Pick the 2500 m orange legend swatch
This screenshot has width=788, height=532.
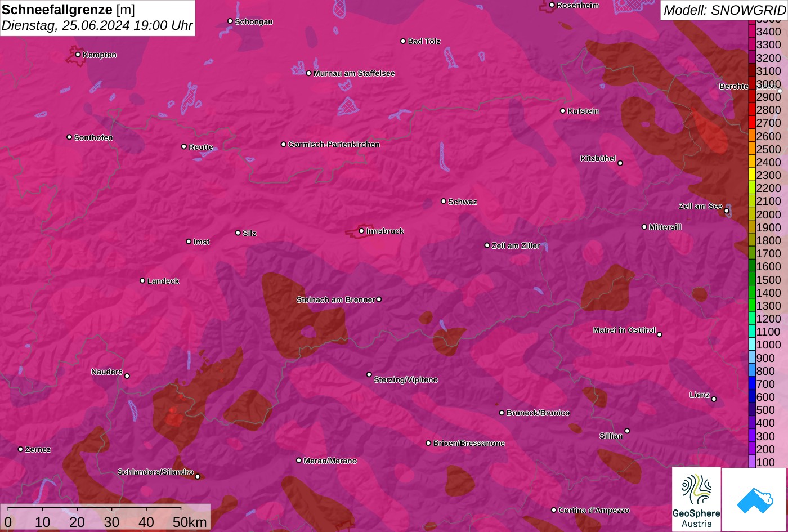coord(751,149)
